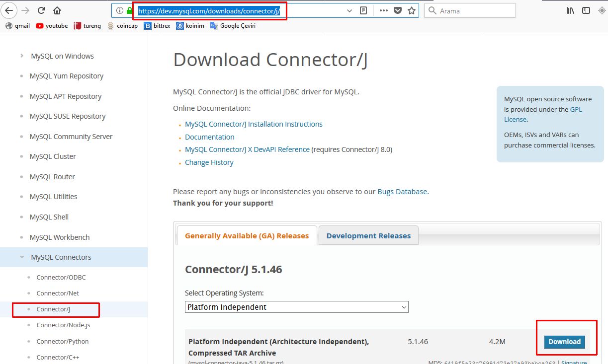
Task: Open MySQL Cluster in sidebar
Action: (53, 156)
